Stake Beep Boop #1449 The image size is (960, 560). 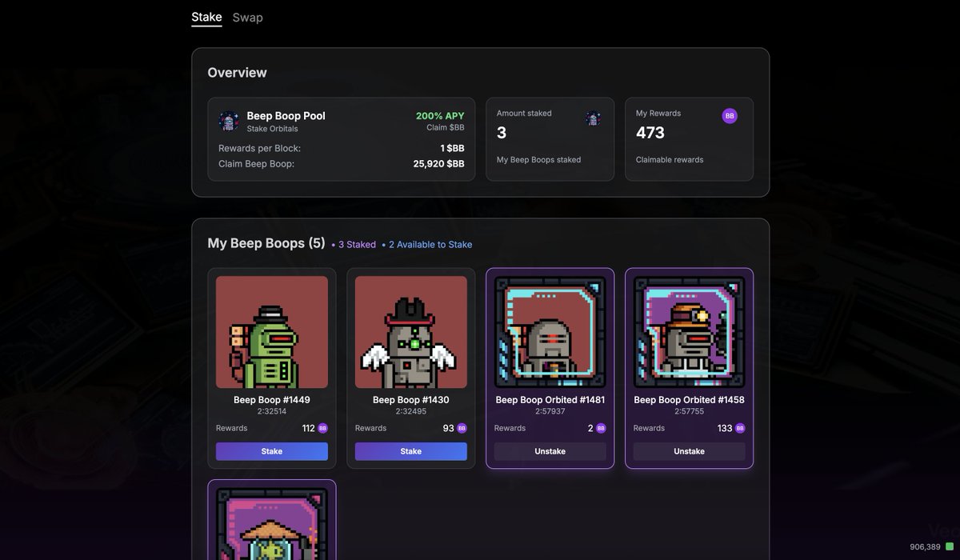coord(272,451)
